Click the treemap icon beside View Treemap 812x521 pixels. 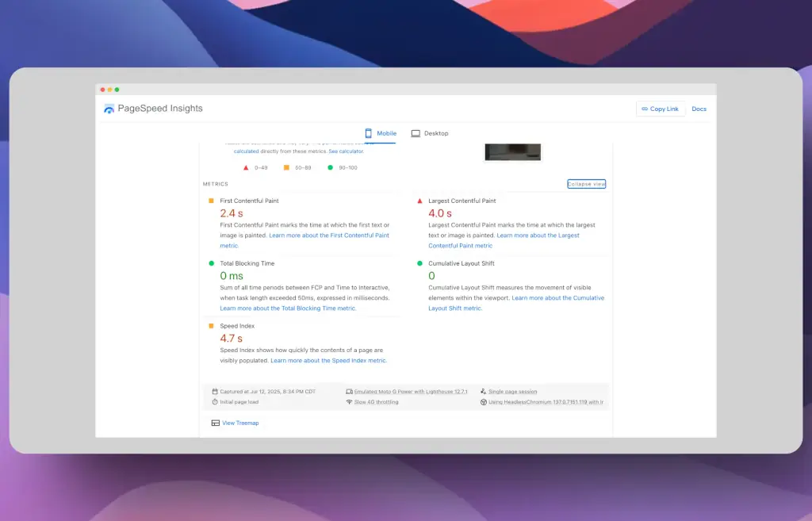point(216,423)
